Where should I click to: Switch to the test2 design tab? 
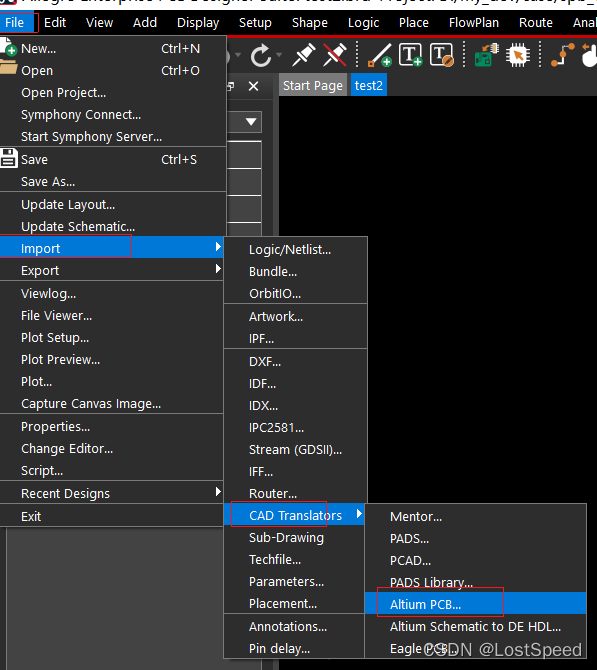coord(368,85)
